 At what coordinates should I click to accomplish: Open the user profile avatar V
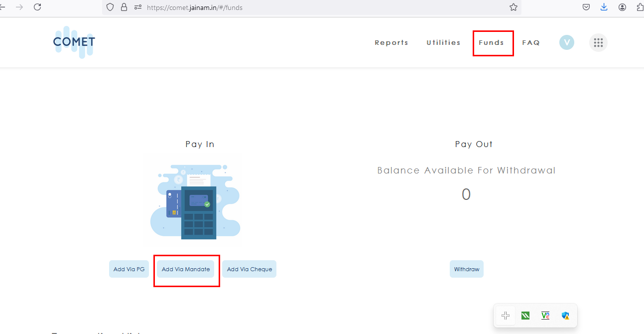coord(566,42)
